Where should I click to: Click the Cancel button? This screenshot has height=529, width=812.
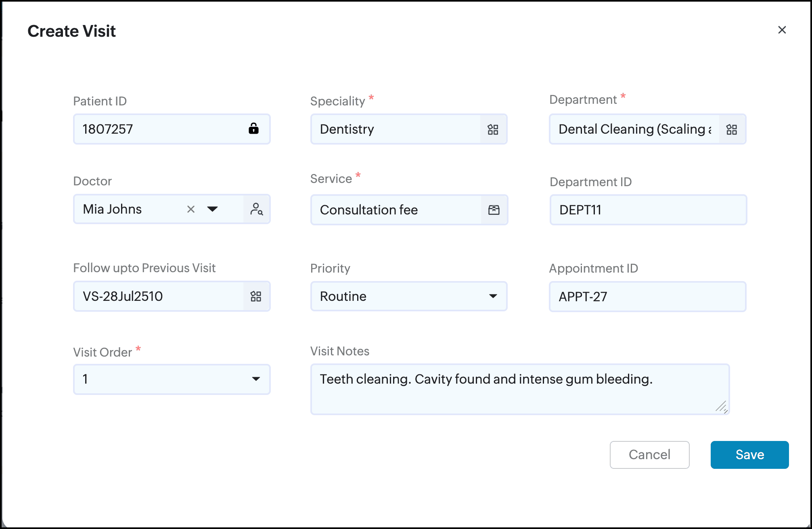tap(649, 455)
